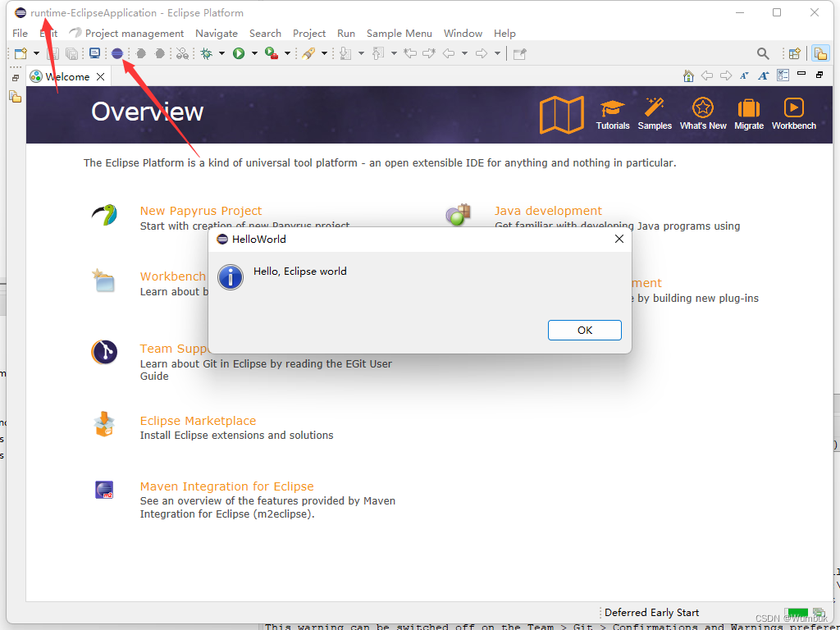Click the Deferred Early Start status text
This screenshot has width=840, height=630.
pyautogui.click(x=651, y=612)
